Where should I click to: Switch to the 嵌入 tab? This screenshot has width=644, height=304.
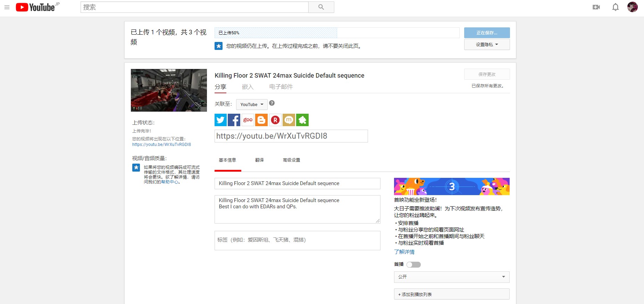point(248,87)
